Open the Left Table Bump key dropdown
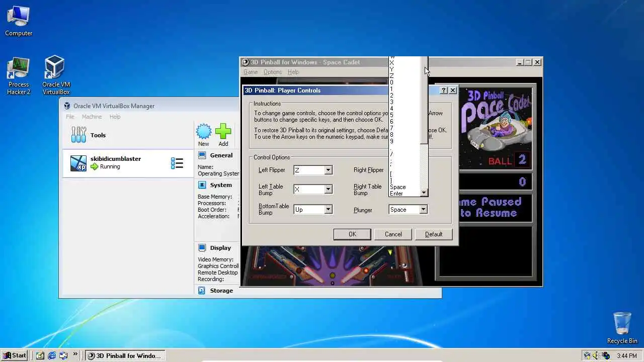The height and width of the screenshot is (362, 644). coord(328,190)
